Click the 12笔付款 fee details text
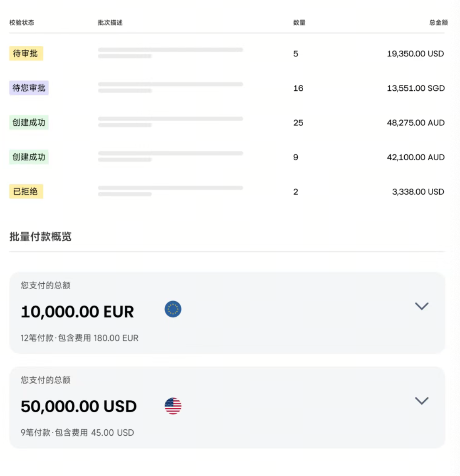This screenshot has width=460, height=476. [79, 338]
